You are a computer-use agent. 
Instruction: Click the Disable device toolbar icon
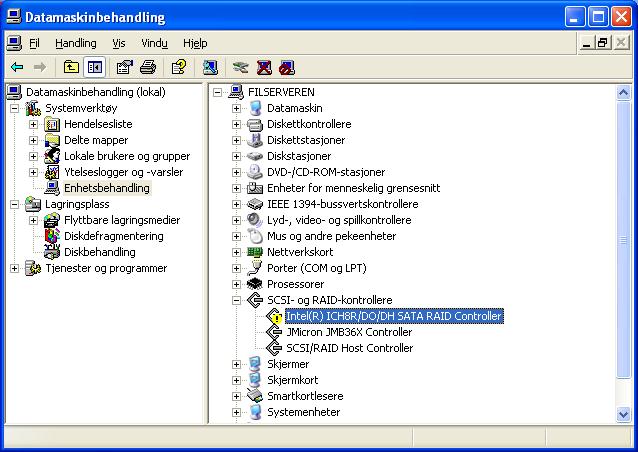(x=287, y=67)
